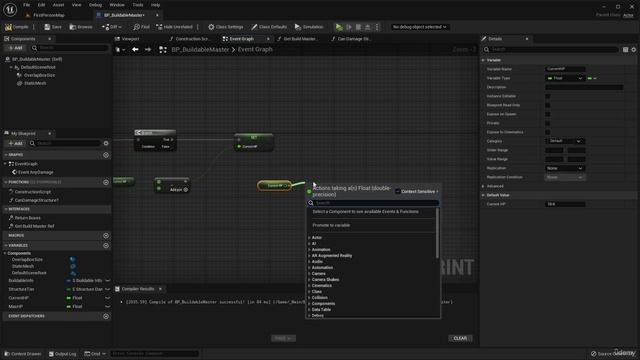Screen dimensions: 640x360
Task: Open the Tools menu
Action: coord(138,5)
